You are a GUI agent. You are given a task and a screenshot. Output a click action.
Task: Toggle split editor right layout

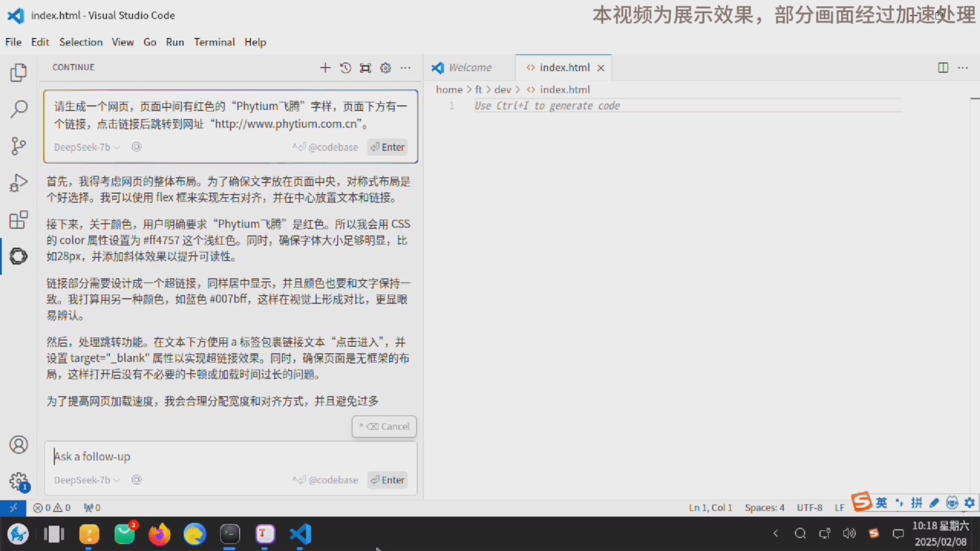(x=943, y=68)
